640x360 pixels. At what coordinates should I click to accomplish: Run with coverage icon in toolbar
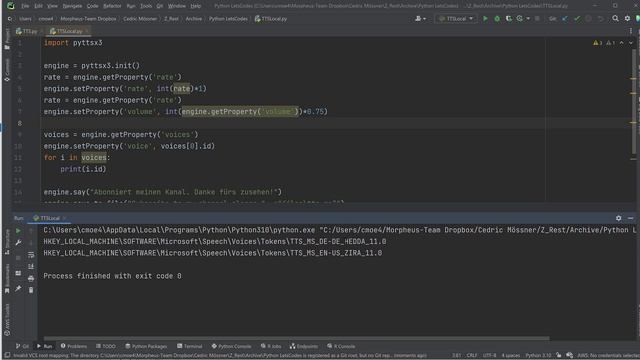[x=509, y=19]
